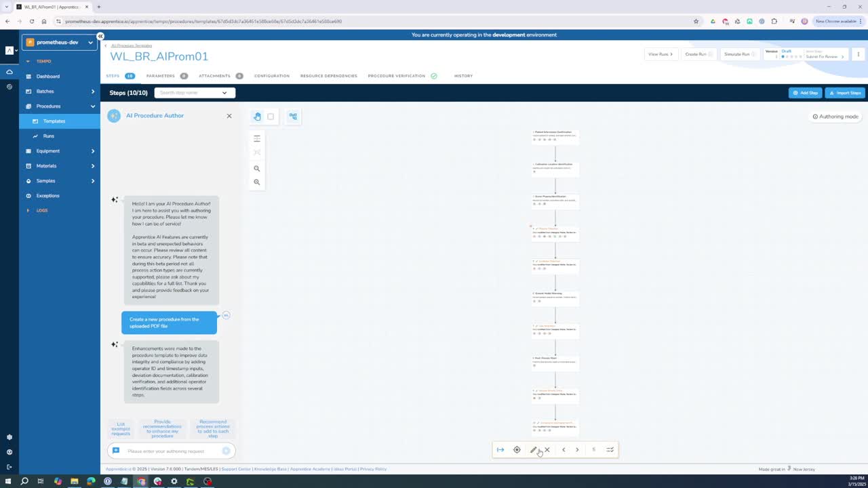Click the authoring request input field
Viewport: 868px width, 488px height.
tap(170, 451)
